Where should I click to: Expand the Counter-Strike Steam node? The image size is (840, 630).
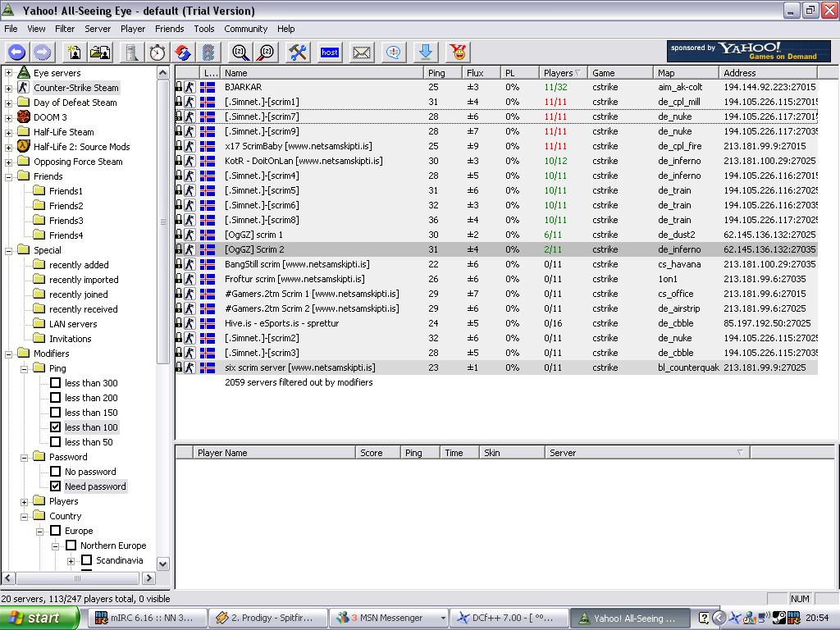8,88
